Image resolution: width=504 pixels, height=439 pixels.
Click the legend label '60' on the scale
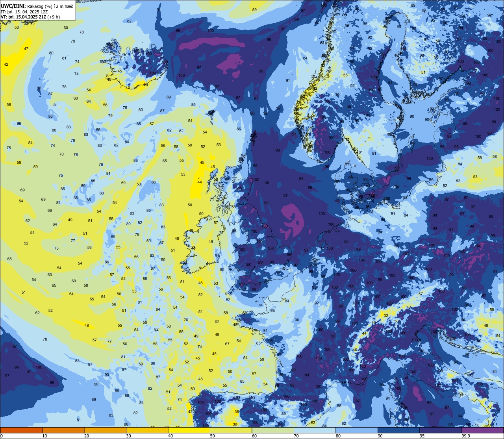(x=254, y=436)
